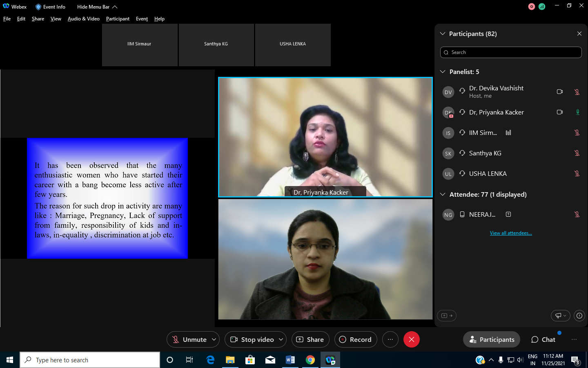The width and height of the screenshot is (588, 368).
Task: Click the SK avatar of Santhya KG
Action: point(448,153)
